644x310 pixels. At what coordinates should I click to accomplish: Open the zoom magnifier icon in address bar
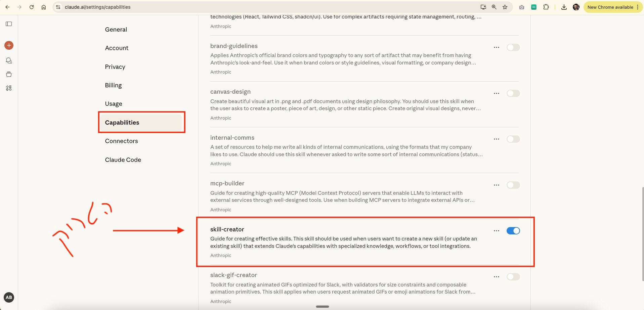(x=494, y=7)
